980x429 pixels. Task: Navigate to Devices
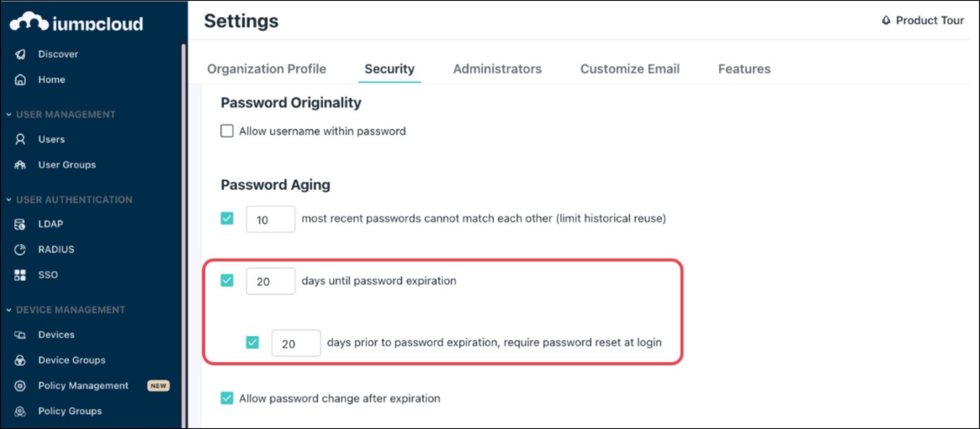(x=56, y=334)
